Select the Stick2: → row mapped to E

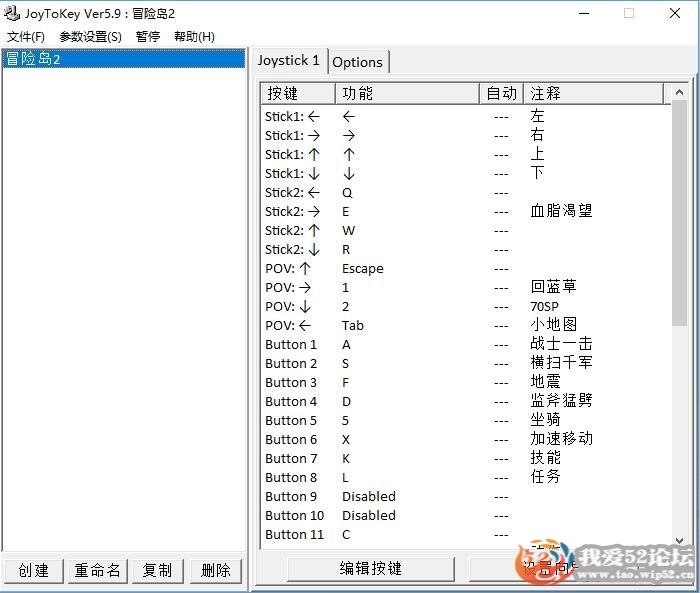coord(466,211)
